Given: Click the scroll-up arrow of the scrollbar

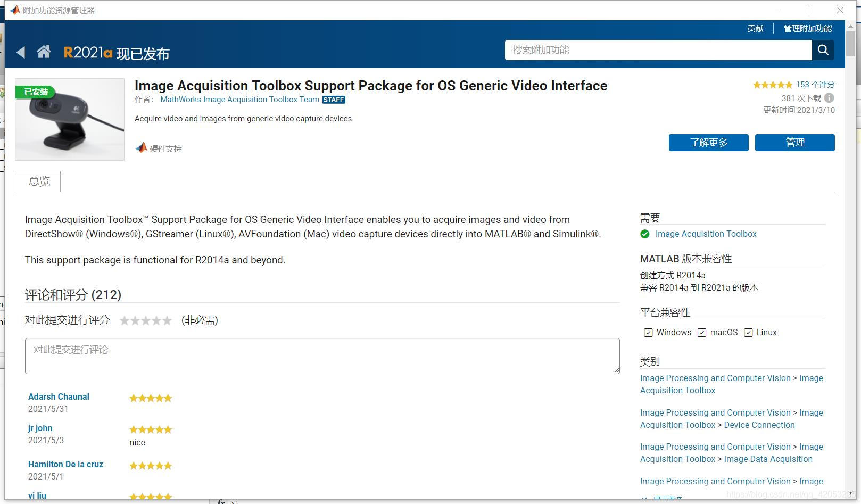Looking at the screenshot, I should click(x=850, y=26).
